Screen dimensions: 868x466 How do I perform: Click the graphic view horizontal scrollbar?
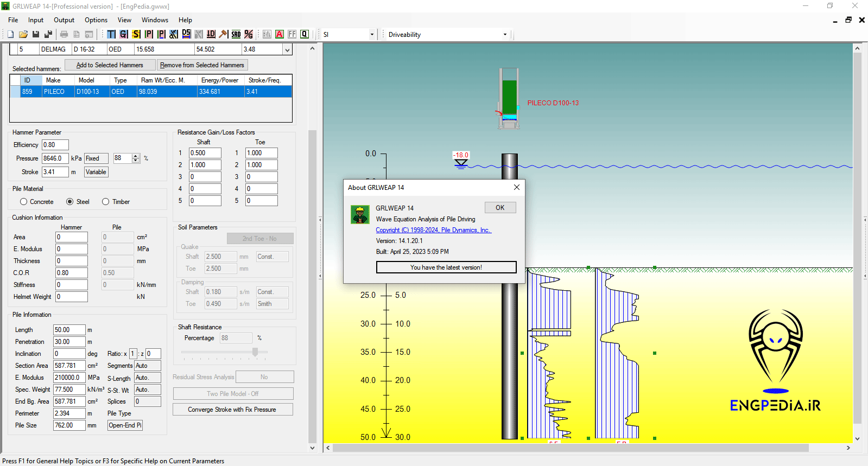(571, 448)
